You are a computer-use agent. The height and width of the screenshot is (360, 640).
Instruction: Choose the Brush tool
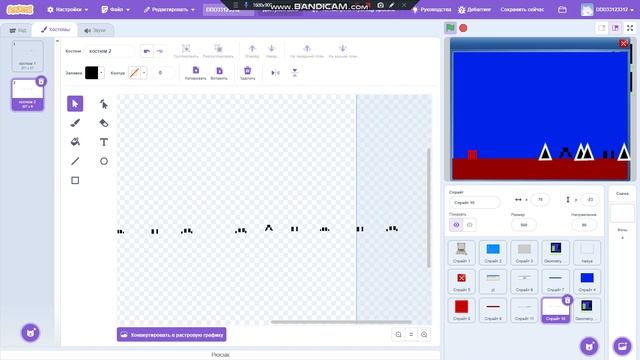pos(75,123)
